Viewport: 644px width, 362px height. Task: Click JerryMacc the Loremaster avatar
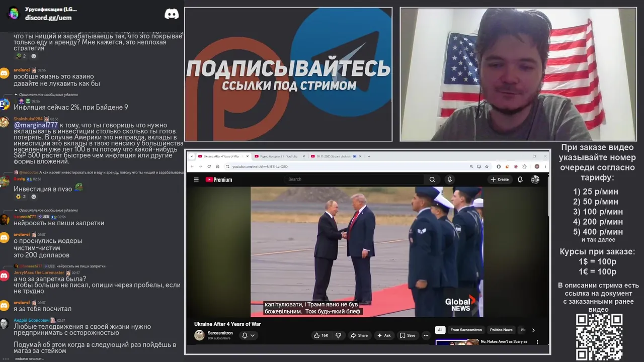(x=5, y=276)
